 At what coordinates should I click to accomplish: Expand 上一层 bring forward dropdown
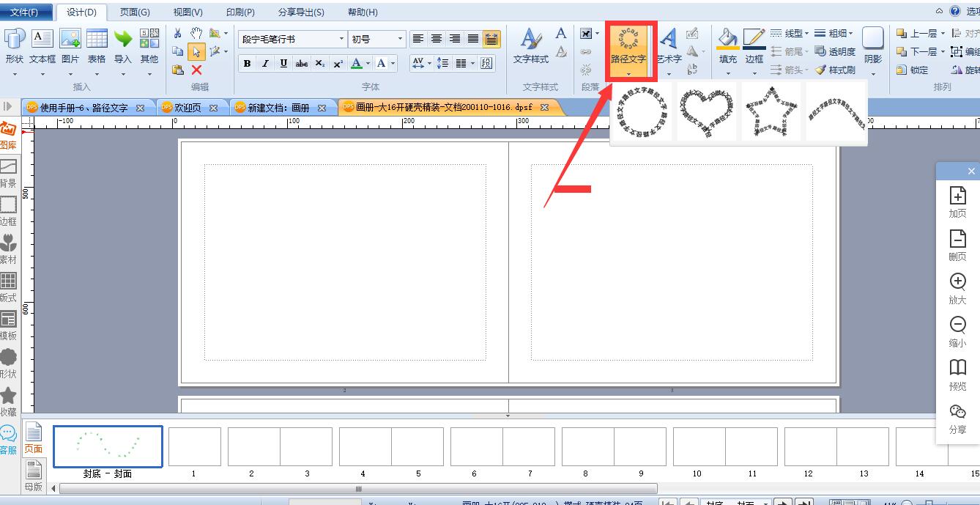pos(943,33)
